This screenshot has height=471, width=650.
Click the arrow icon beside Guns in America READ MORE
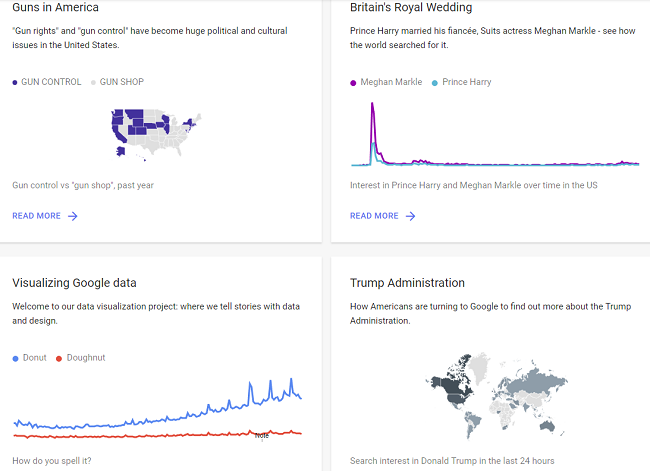[x=73, y=216]
